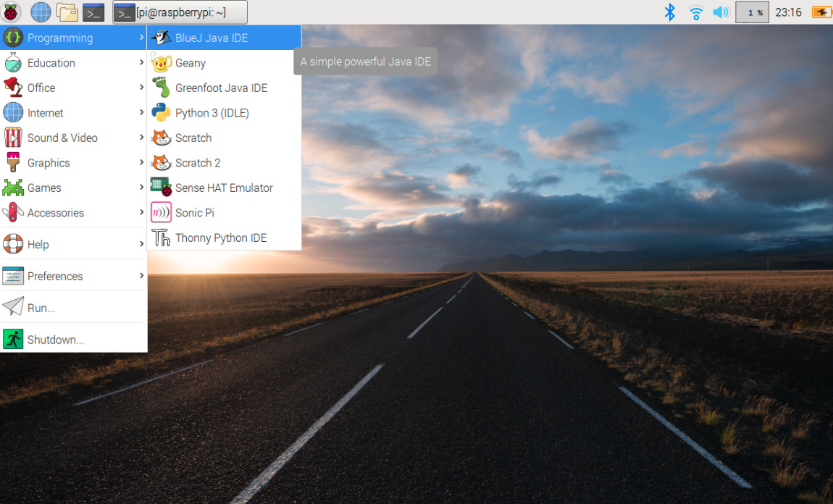Click the Accessories pocket knife icon
The width and height of the screenshot is (833, 504).
[x=13, y=212]
